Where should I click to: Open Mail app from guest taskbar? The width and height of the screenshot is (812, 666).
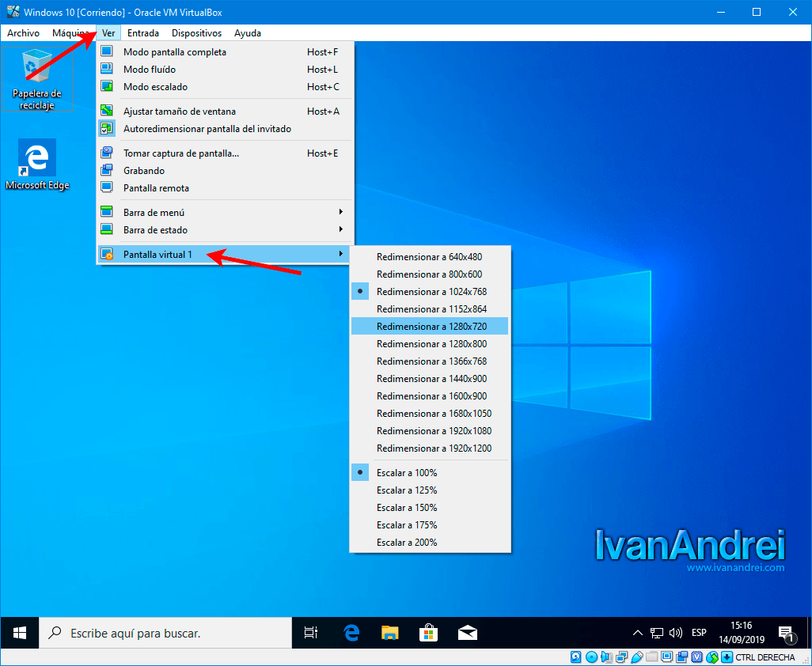[x=468, y=632]
